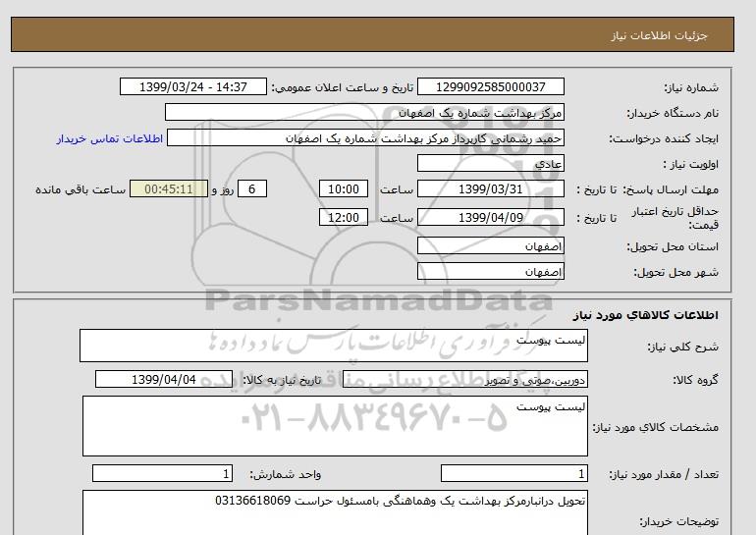
Task: Select the price validity time 12:00
Action: [344, 217]
